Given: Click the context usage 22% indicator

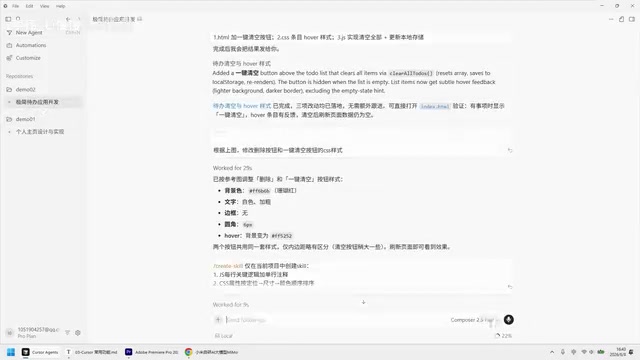Looking at the screenshot, I should [503, 336].
